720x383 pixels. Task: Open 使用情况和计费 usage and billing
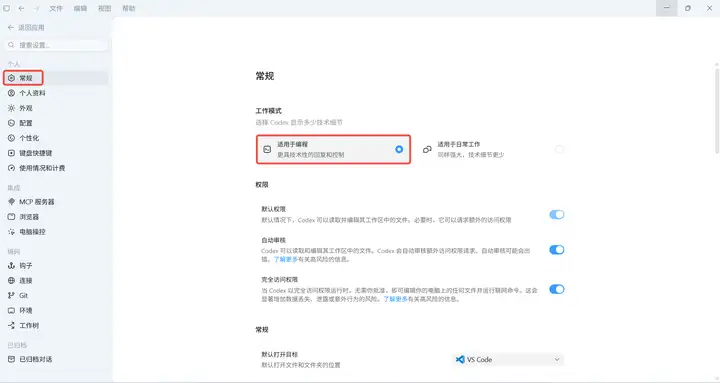[56, 168]
